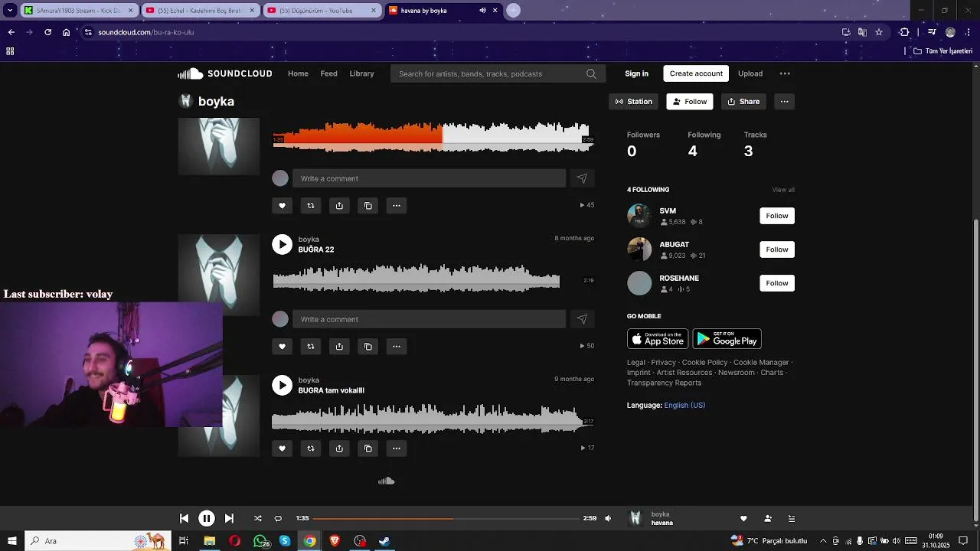Open the Get it on Google Play badge
The height and width of the screenshot is (551, 980).
pyautogui.click(x=727, y=338)
